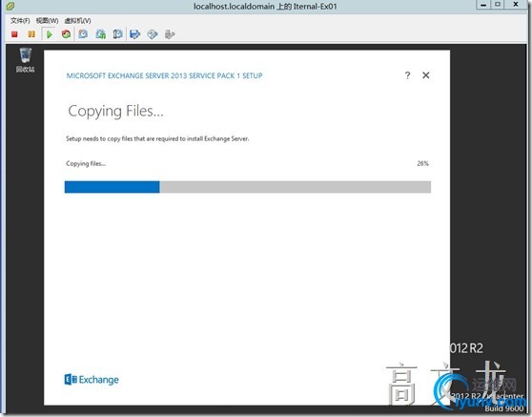The width and height of the screenshot is (532, 417).
Task: Click the copying files progress bar
Action: (248, 187)
